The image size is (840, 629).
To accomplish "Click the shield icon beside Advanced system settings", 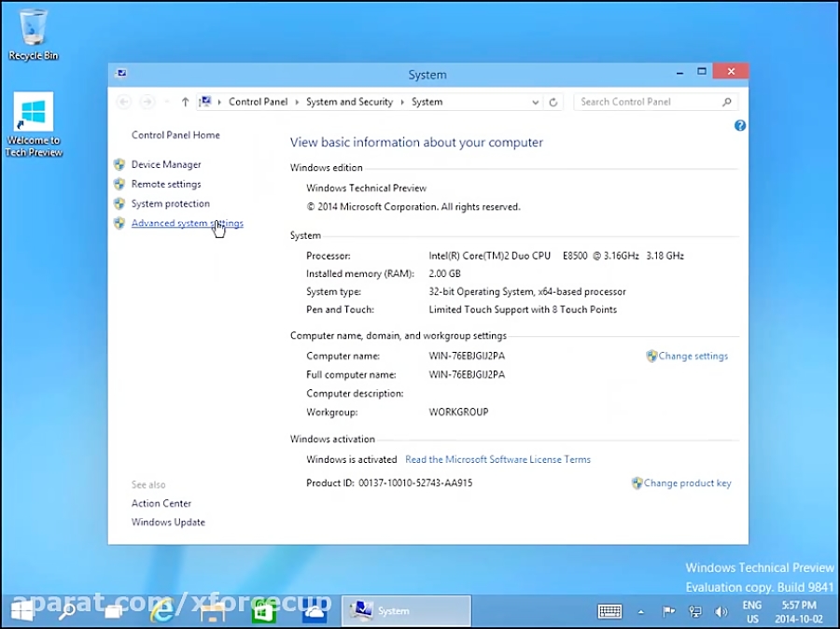I will (119, 223).
